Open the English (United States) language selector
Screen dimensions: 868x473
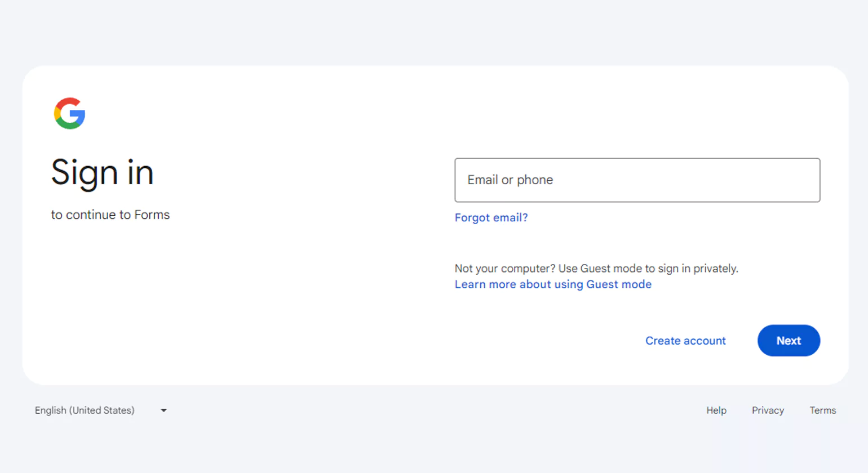(85, 410)
